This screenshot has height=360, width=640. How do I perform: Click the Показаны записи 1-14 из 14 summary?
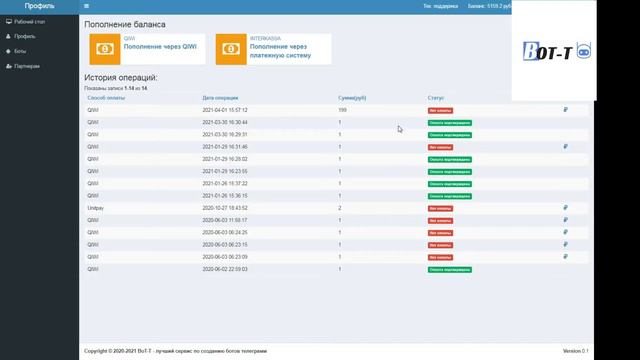(116, 88)
